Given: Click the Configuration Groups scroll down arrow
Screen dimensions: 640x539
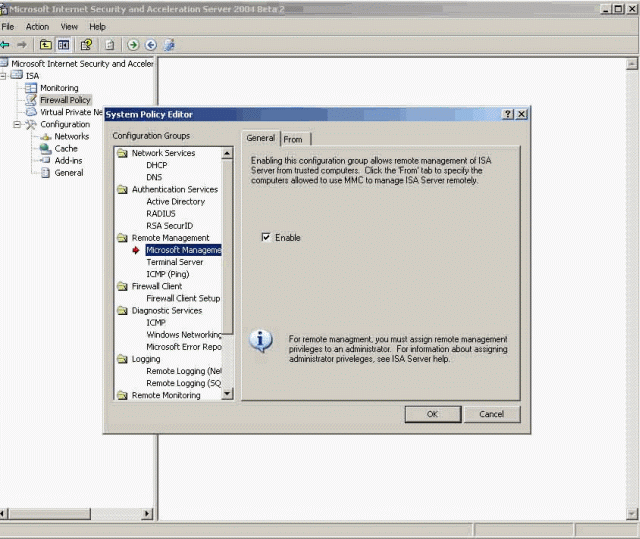Looking at the screenshot, I should pyautogui.click(x=227, y=394).
